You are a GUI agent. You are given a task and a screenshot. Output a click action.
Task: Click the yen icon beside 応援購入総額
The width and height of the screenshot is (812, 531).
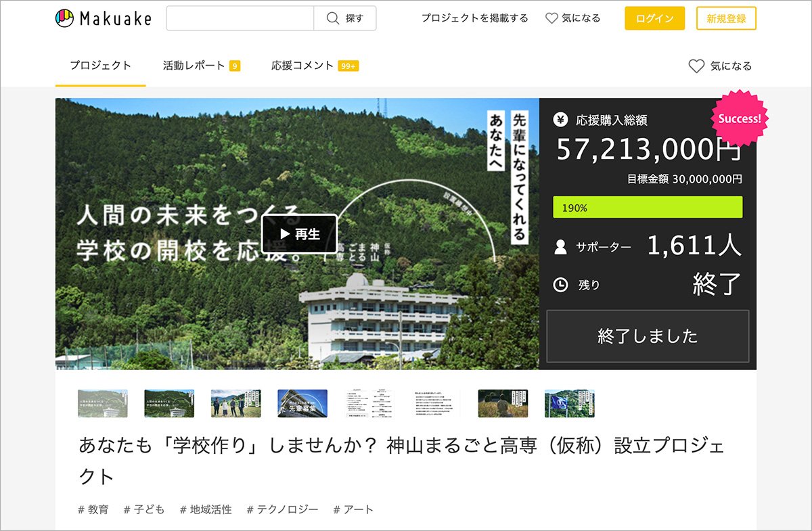[560, 120]
